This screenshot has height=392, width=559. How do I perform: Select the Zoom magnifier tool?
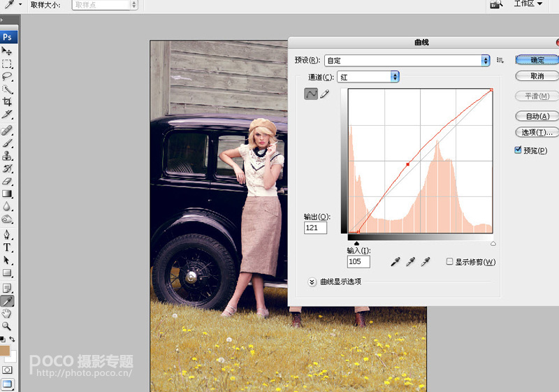point(6,326)
